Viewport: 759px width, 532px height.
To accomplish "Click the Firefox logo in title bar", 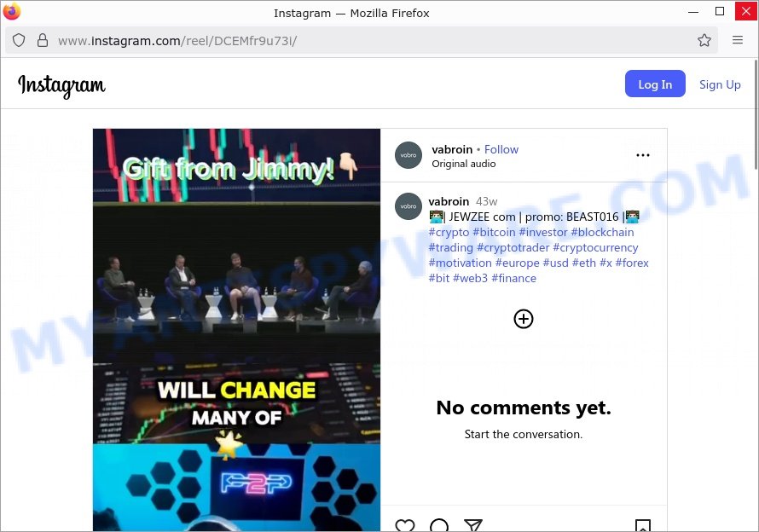I will tap(12, 12).
